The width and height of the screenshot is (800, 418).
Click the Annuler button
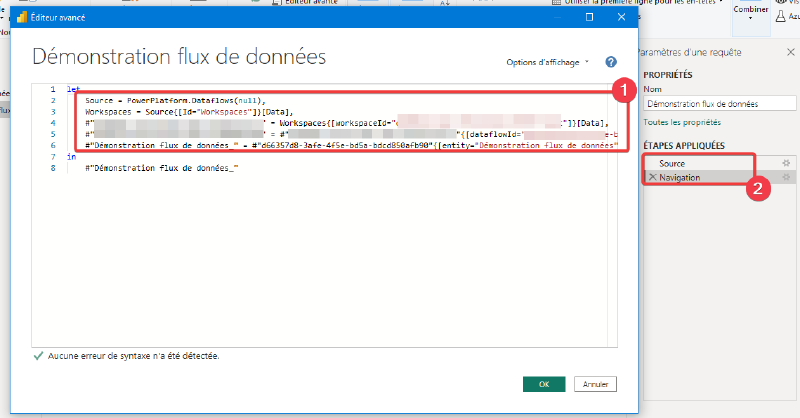(595, 384)
